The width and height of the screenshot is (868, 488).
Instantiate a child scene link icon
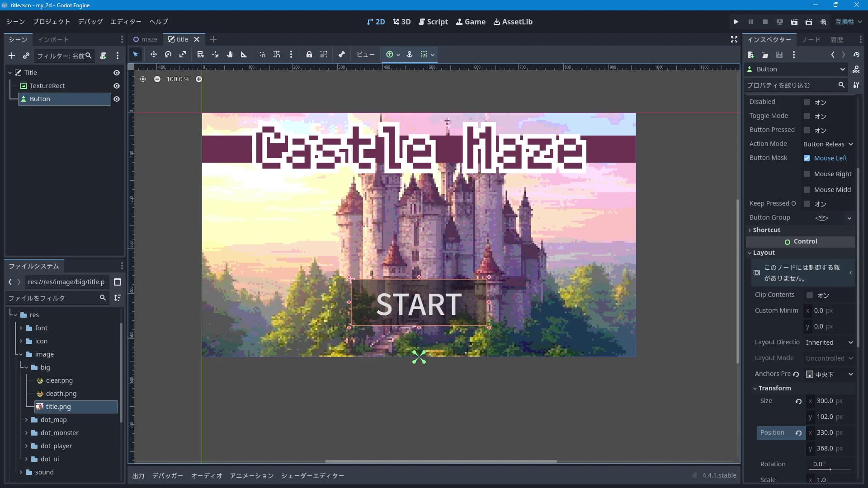pyautogui.click(x=26, y=56)
